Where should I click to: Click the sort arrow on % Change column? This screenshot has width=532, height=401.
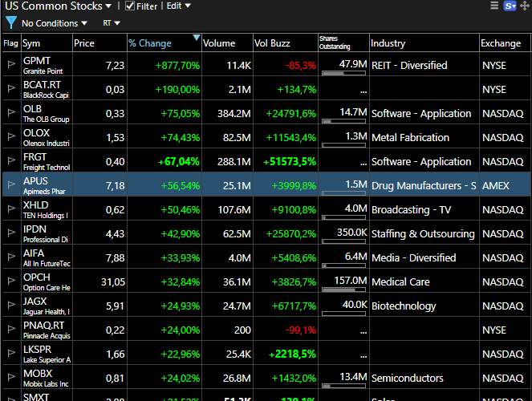click(x=197, y=37)
